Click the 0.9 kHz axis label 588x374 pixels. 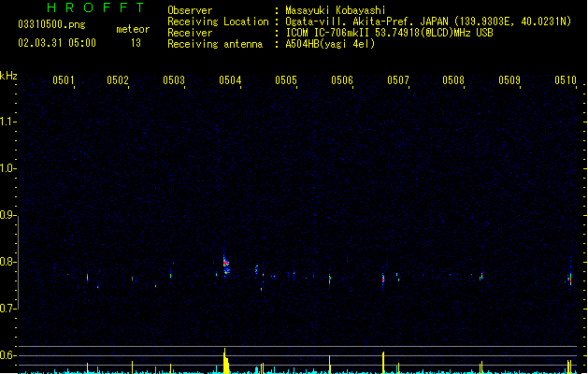click(x=7, y=215)
